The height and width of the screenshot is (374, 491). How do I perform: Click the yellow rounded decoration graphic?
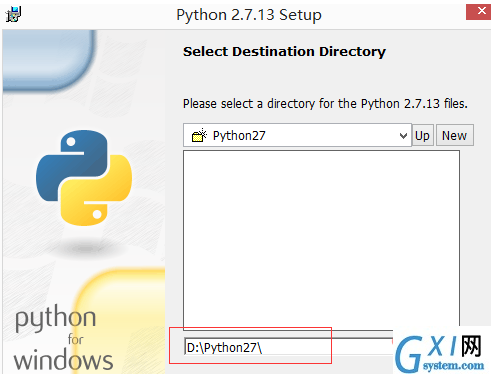[122, 320]
